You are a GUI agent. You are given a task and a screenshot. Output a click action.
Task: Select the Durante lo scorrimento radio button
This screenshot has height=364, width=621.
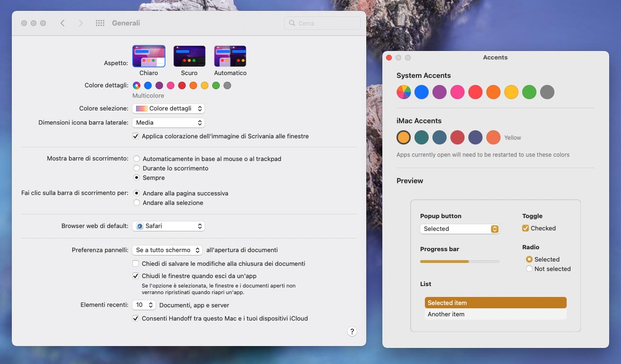137,168
